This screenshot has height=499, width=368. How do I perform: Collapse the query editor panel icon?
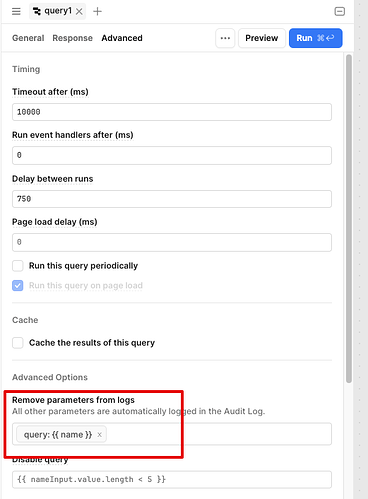tap(339, 12)
